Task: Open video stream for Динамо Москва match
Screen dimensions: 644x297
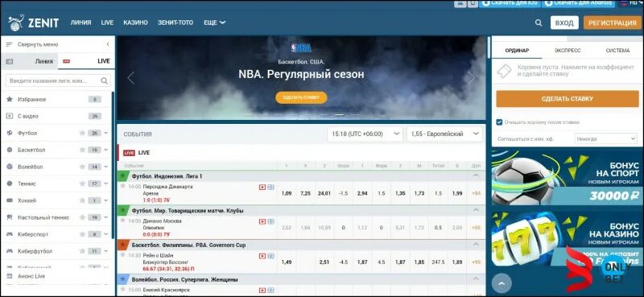Action: coord(262,221)
